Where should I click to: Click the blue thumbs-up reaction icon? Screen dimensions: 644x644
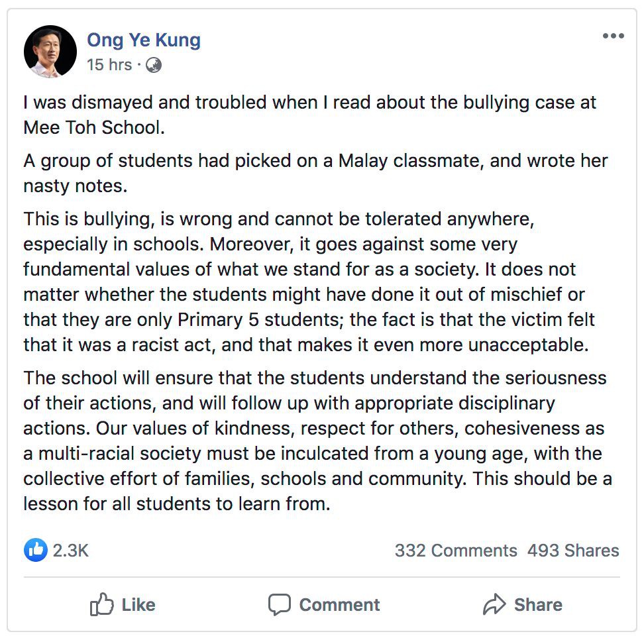tap(36, 550)
